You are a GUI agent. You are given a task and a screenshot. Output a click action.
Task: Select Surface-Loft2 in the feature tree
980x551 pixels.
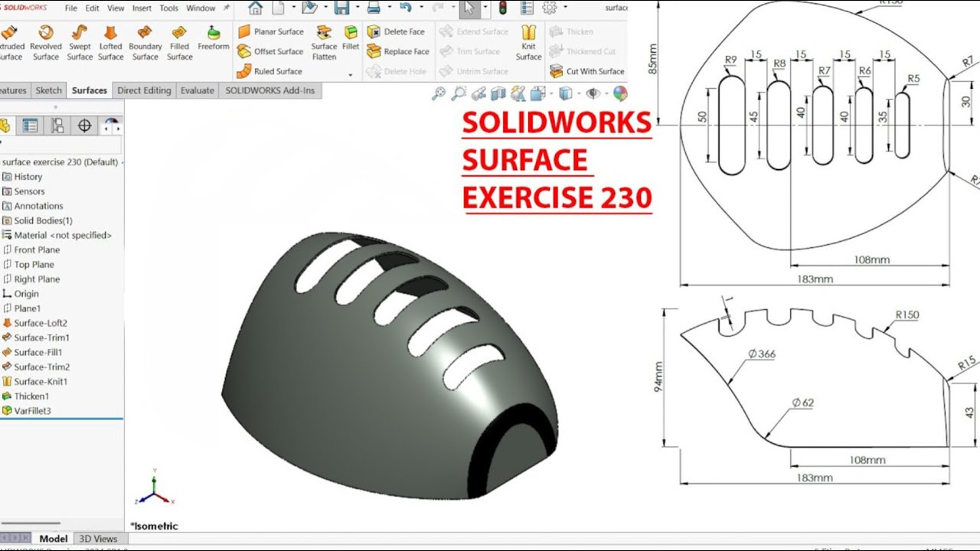pyautogui.click(x=34, y=323)
